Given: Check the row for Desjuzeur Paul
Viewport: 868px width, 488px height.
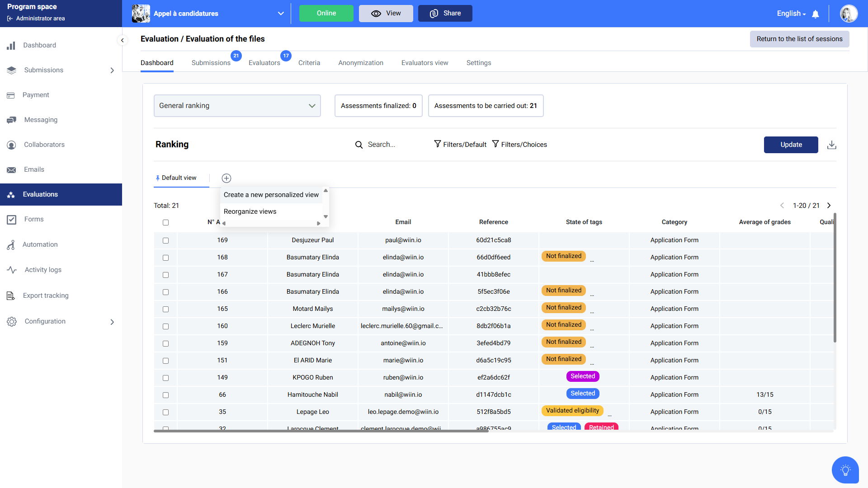Looking at the screenshot, I should (x=165, y=240).
